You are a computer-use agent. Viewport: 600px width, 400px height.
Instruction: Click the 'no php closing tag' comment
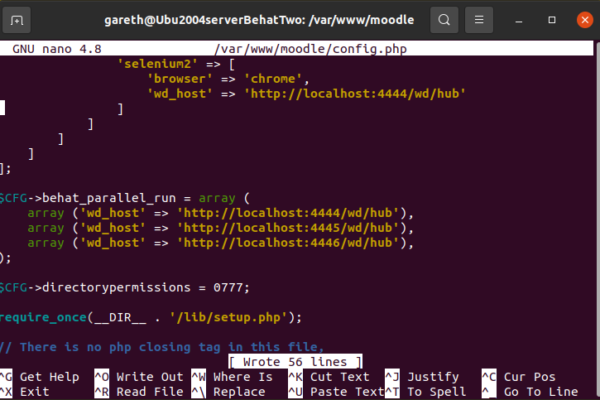(162, 347)
